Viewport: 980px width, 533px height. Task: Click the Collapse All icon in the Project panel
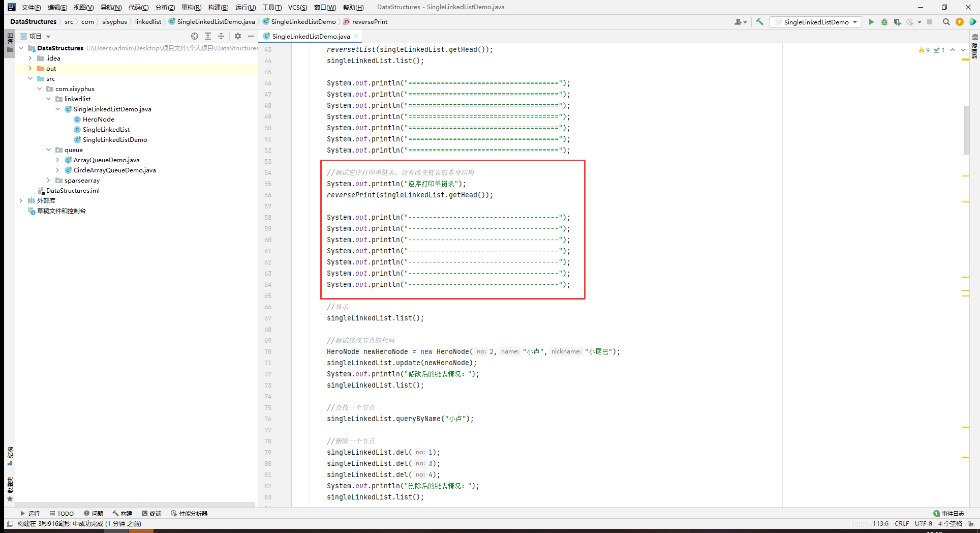[221, 36]
